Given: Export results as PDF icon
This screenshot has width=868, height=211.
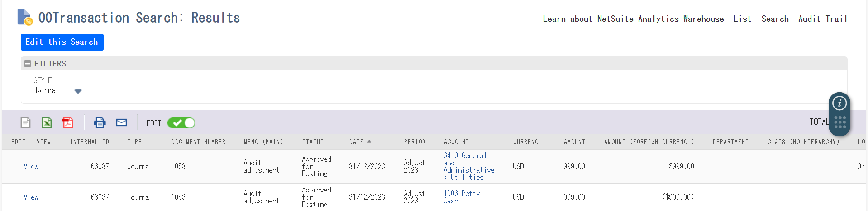Looking at the screenshot, I should (x=68, y=122).
